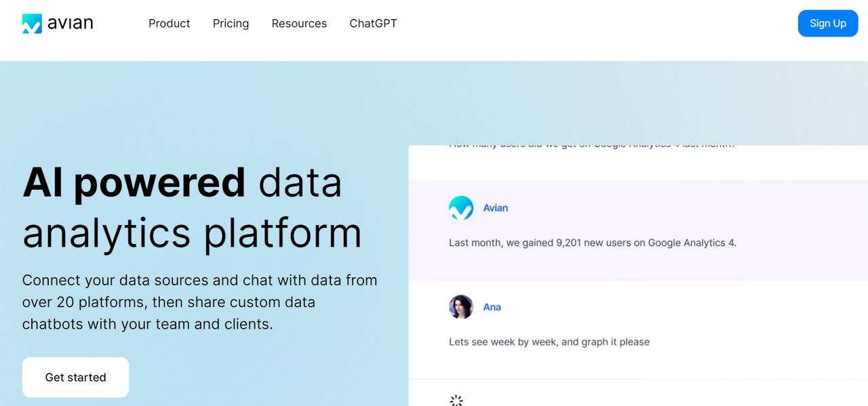Open the Resources menu
868x406 pixels.
coord(299,24)
